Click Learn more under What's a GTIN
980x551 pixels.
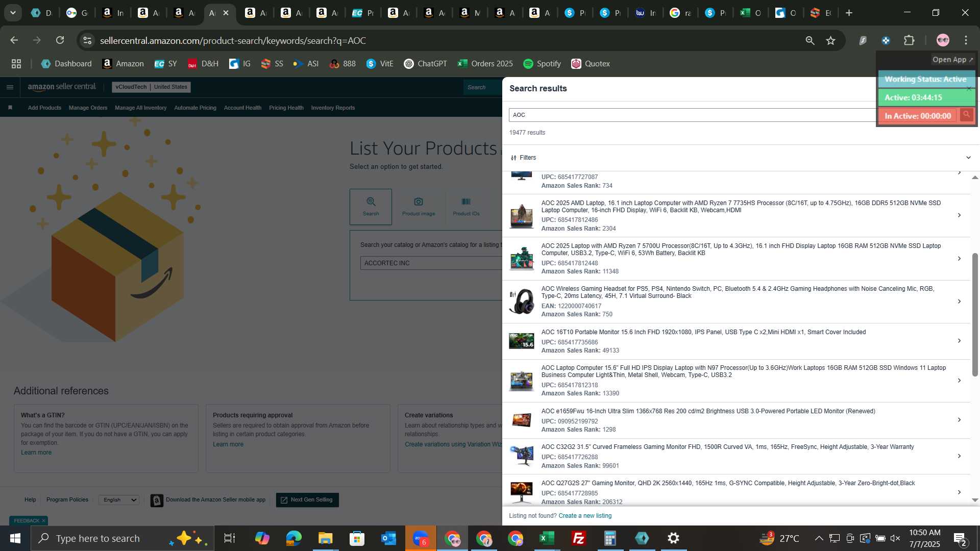(36, 453)
